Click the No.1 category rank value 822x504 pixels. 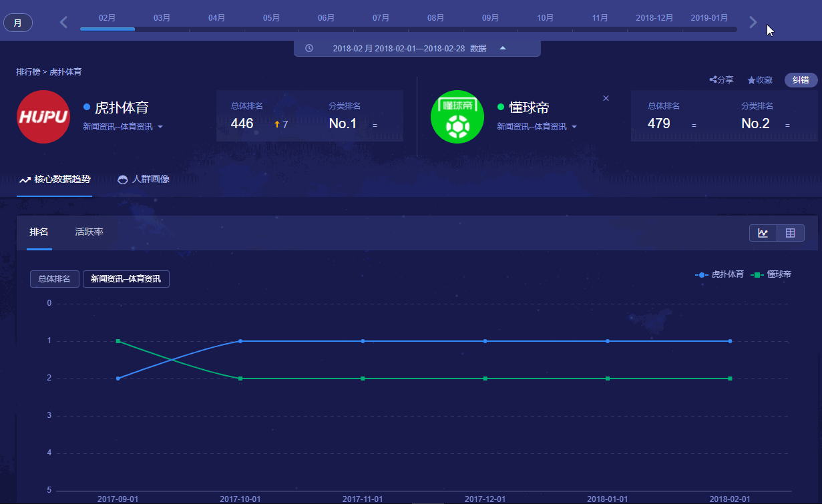343,123
